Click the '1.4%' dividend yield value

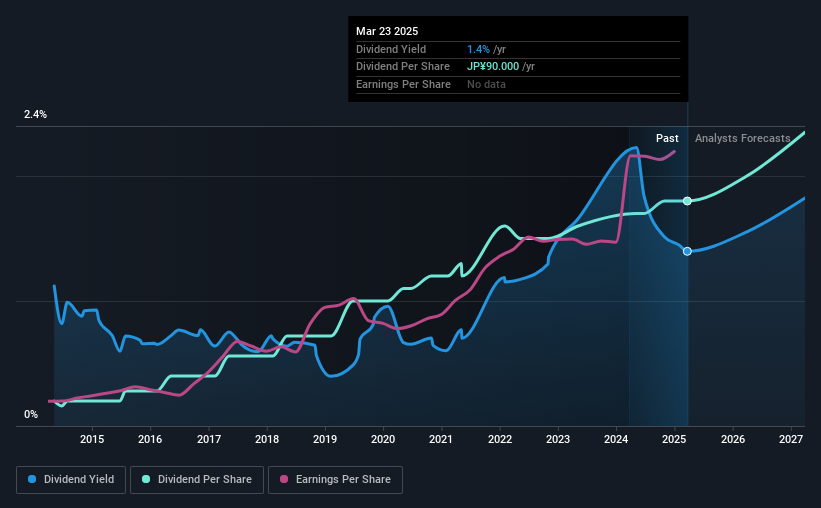pos(479,49)
